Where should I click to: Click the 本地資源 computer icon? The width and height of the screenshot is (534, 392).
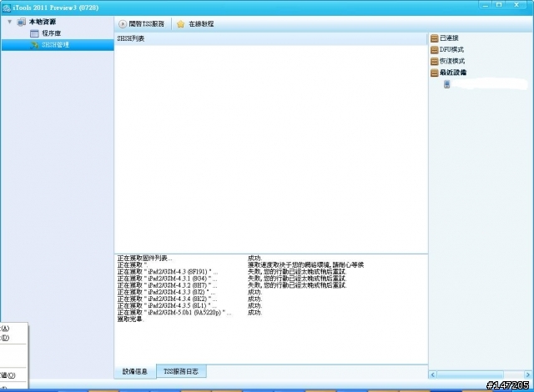pyautogui.click(x=21, y=22)
